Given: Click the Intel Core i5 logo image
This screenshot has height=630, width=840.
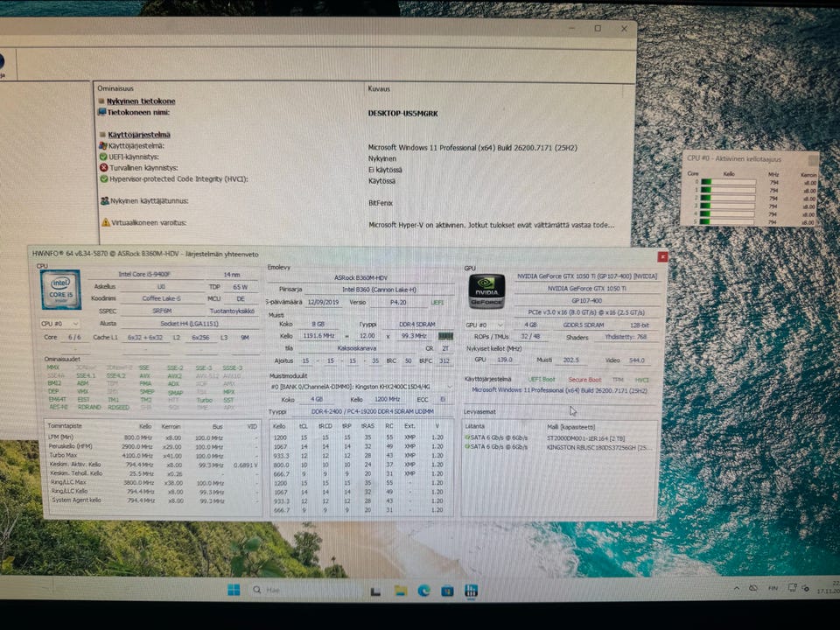Looking at the screenshot, I should coord(60,290).
